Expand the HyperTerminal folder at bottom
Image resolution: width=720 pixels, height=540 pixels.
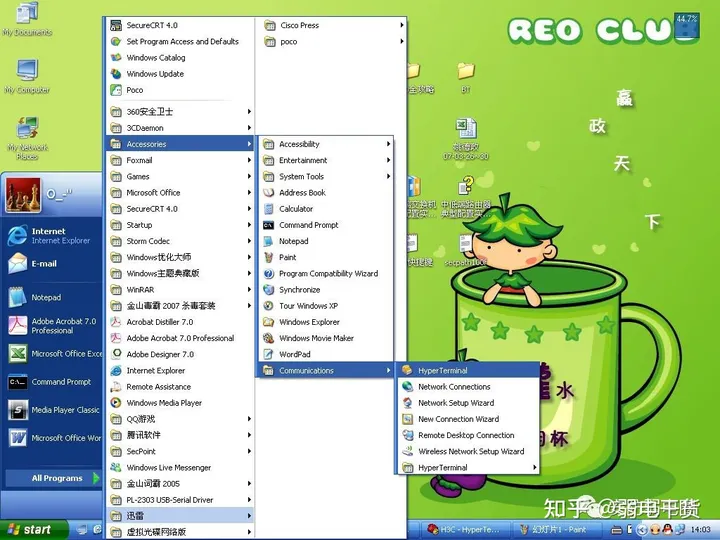point(467,467)
